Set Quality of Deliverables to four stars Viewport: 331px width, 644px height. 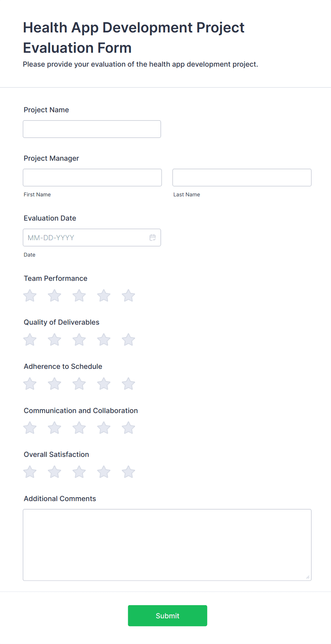coord(104,340)
